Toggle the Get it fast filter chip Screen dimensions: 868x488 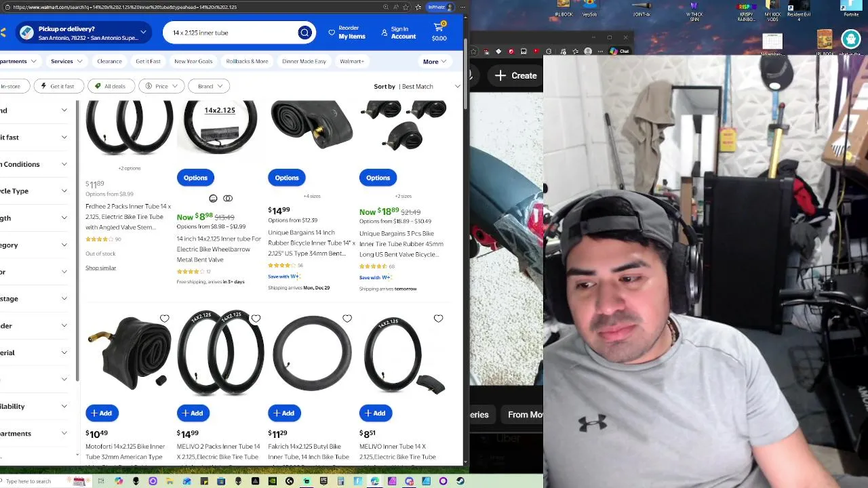(58, 86)
